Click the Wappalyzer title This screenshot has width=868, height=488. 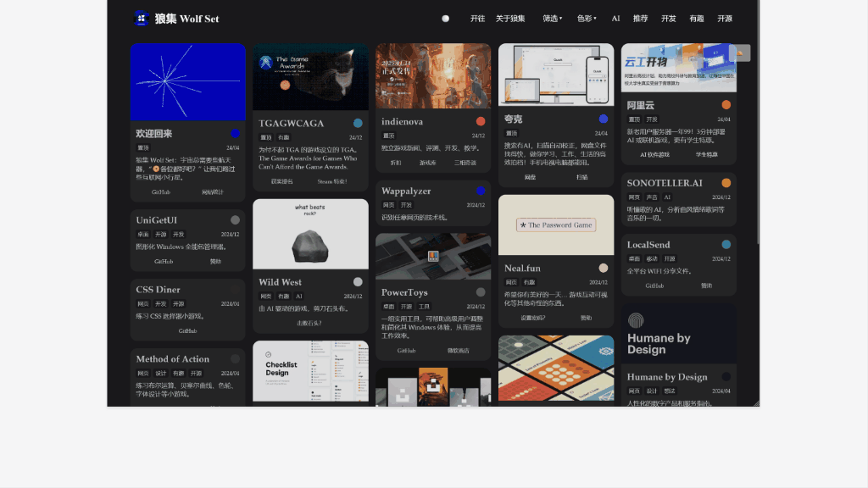point(406,191)
